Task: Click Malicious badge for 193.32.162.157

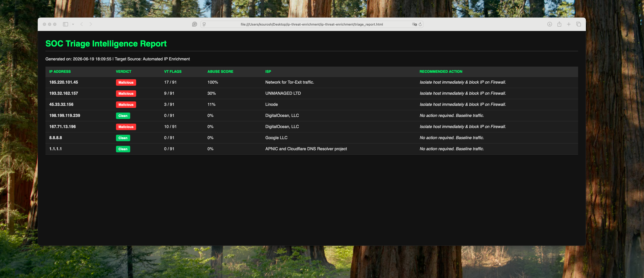Action: (x=126, y=93)
